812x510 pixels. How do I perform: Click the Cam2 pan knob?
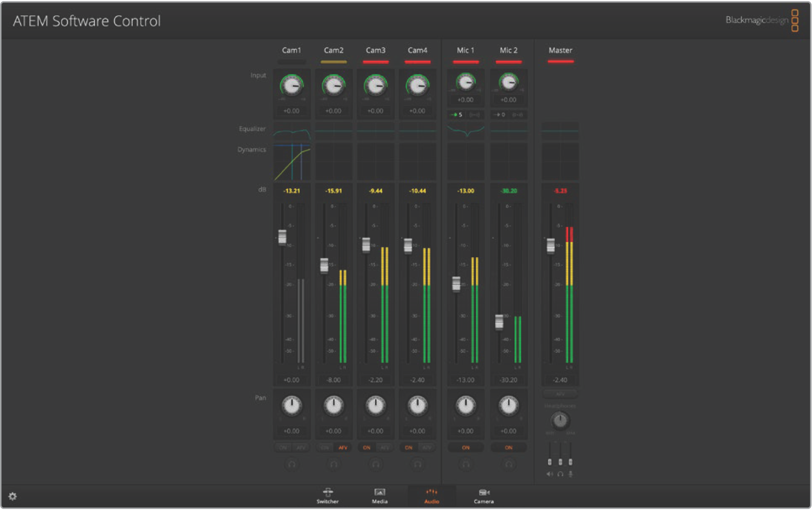(334, 406)
